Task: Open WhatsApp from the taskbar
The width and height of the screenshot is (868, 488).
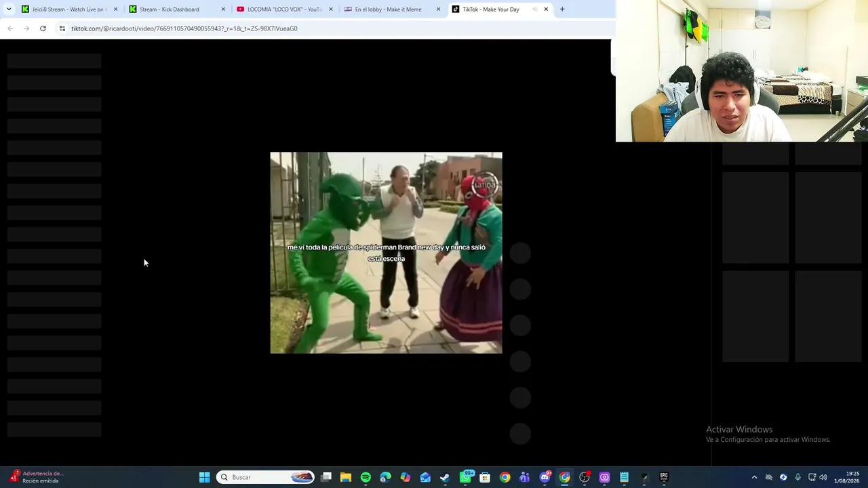Action: pos(466,477)
